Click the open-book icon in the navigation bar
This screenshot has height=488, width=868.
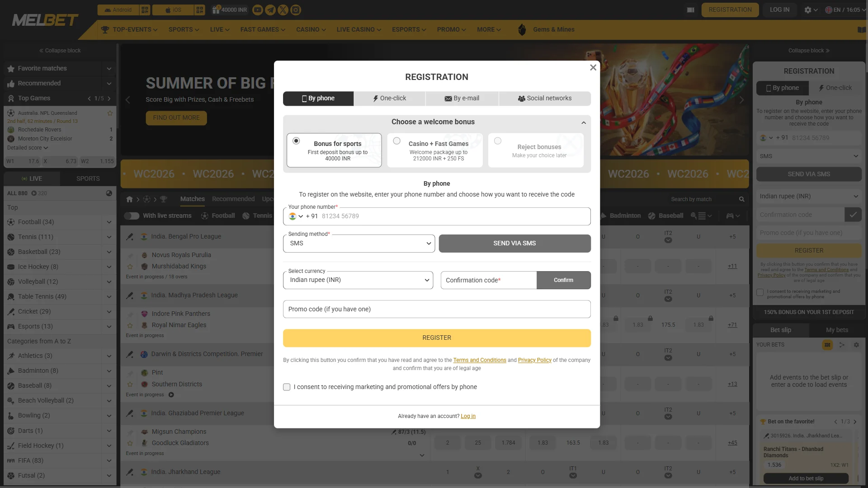click(862, 30)
